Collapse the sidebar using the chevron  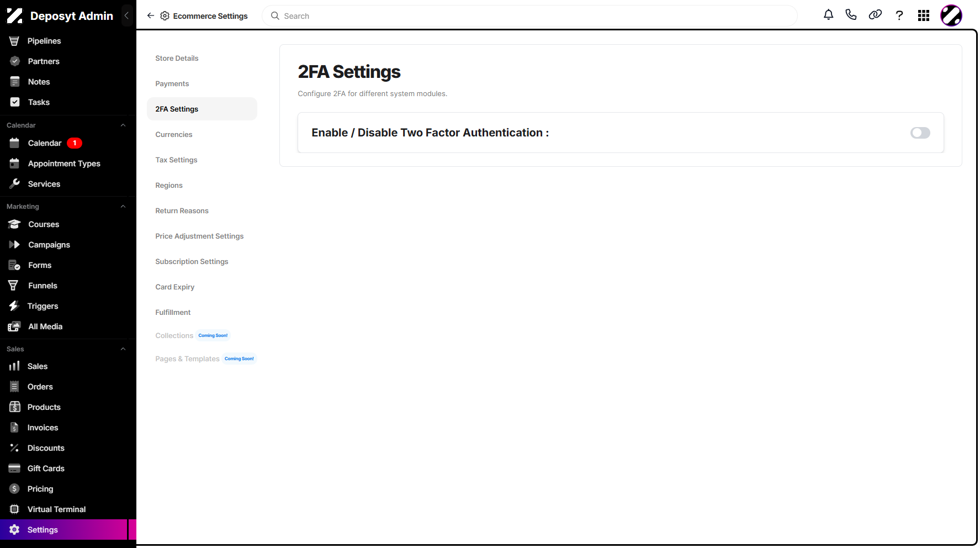pos(126,15)
